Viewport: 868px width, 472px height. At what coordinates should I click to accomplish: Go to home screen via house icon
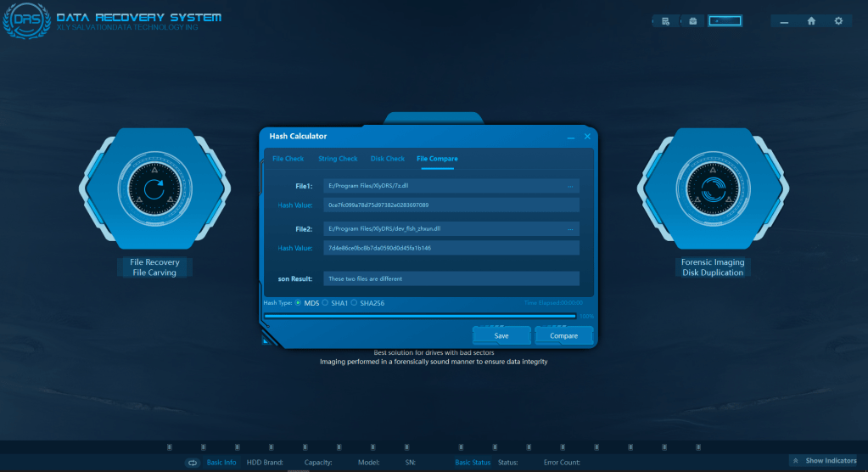[811, 21]
